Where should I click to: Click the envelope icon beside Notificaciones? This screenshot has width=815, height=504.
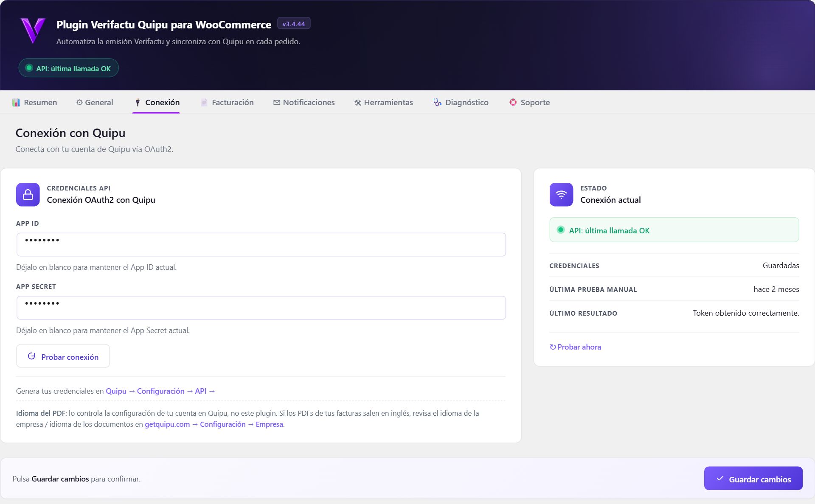[x=277, y=102]
